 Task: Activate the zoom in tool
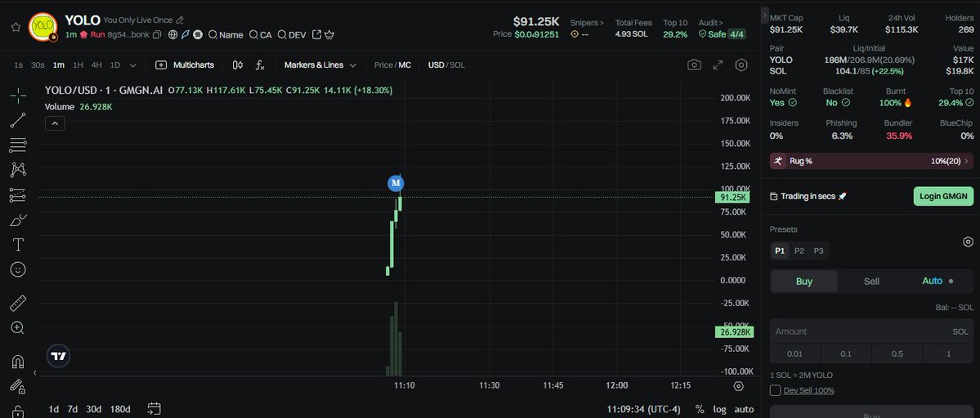pos(18,328)
